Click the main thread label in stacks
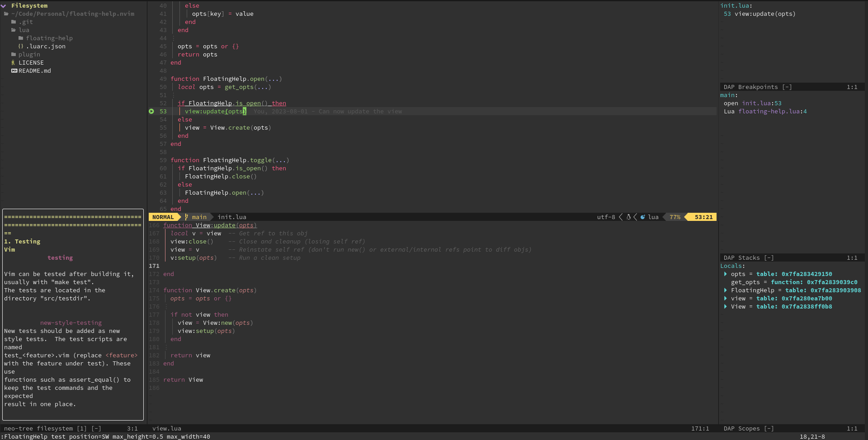868x440 pixels. click(729, 95)
